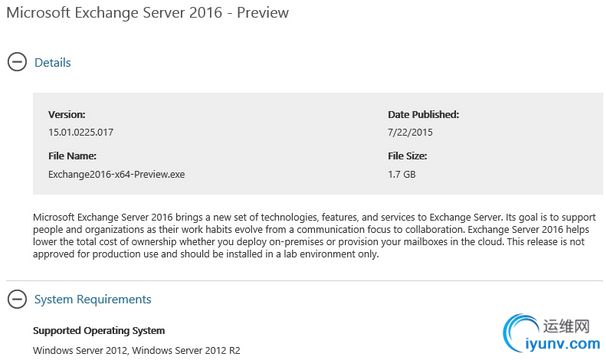This screenshot has height=360, width=606.
Task: Collapse System Requirements with minus icon
Action: tap(17, 299)
